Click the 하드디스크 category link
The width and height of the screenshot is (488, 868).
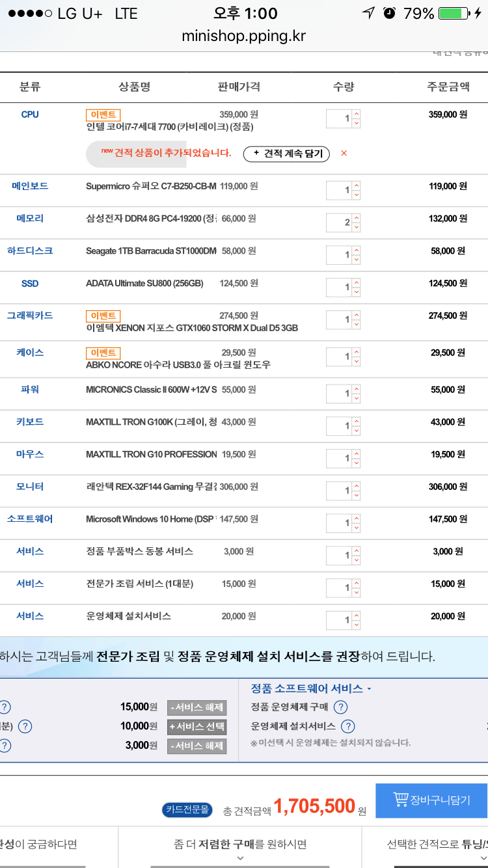click(x=30, y=251)
